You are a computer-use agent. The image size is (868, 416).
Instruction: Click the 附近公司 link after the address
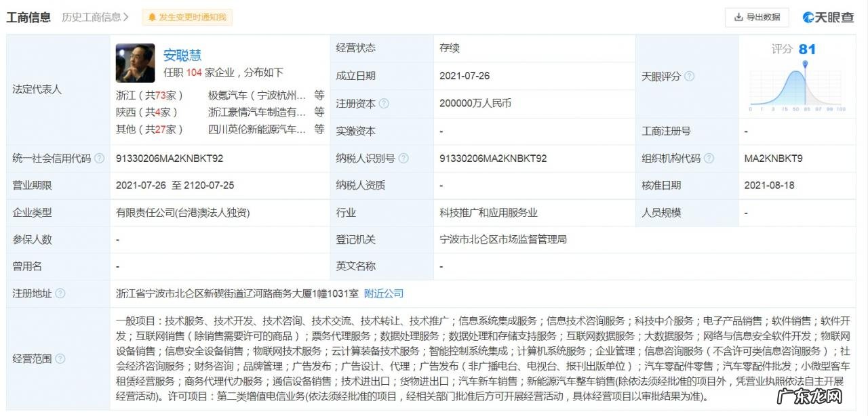(x=385, y=293)
